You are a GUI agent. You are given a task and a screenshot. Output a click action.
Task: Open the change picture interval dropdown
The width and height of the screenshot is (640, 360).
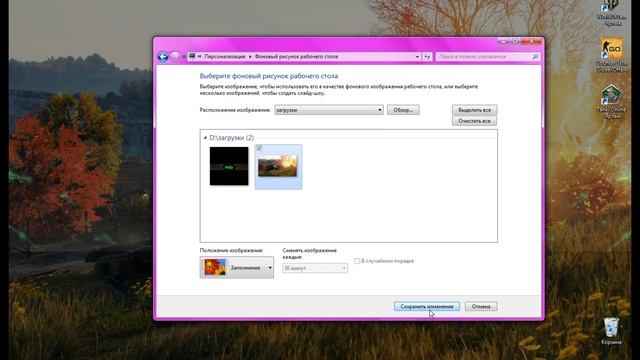pyautogui.click(x=315, y=268)
